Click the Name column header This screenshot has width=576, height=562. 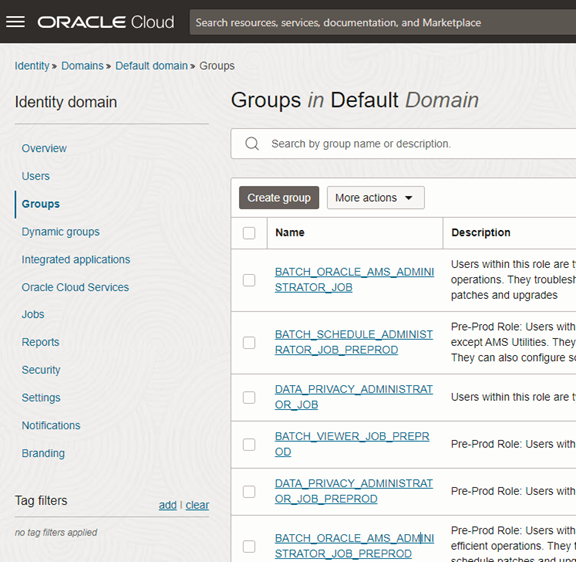click(x=290, y=233)
